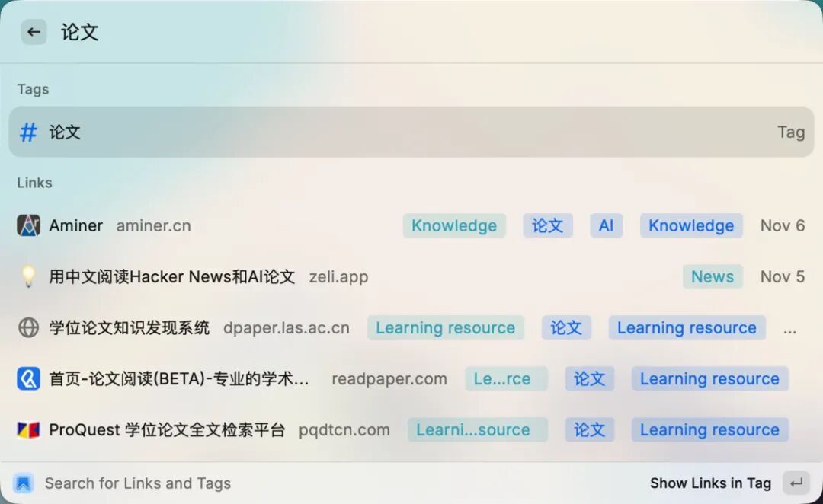823x504 pixels.
Task: Select the hash icon of the 论文 tag
Action: (28, 132)
